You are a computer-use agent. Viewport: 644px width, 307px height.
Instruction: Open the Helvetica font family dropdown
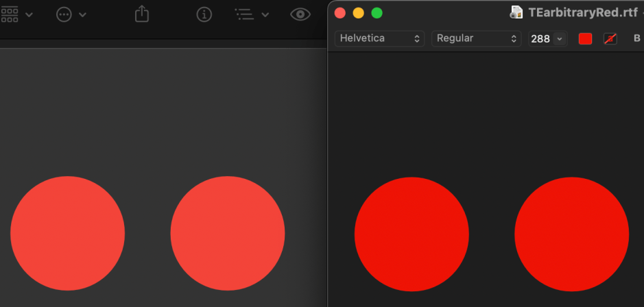click(379, 38)
